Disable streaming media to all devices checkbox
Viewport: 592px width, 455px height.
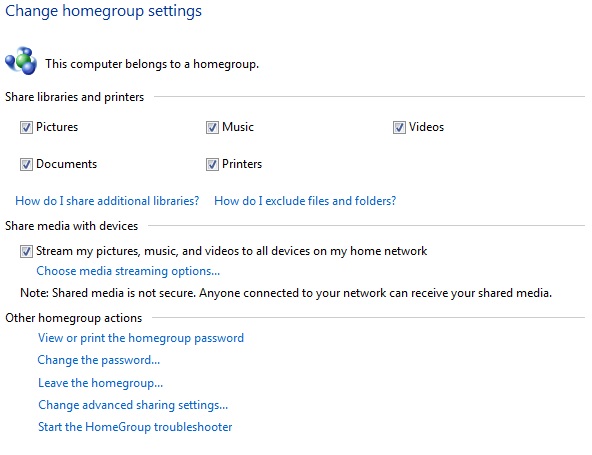tap(26, 251)
